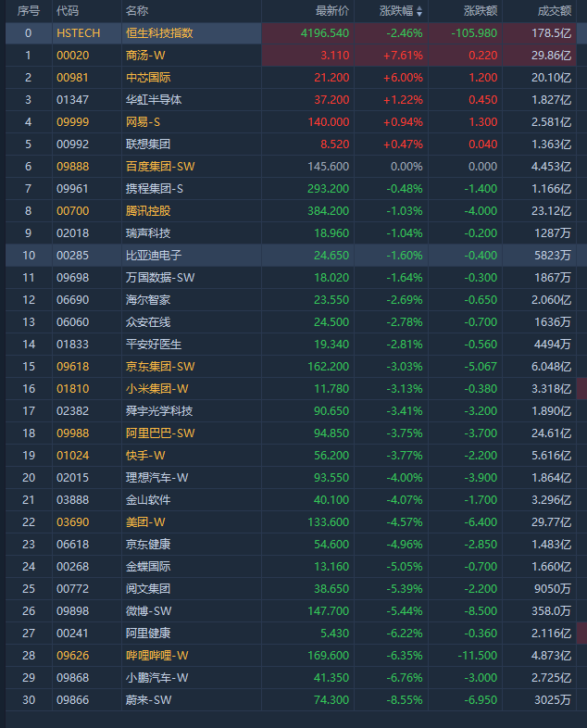The width and height of the screenshot is (587, 728).
Task: Select 携程集团-S stock name
Action: (154, 189)
